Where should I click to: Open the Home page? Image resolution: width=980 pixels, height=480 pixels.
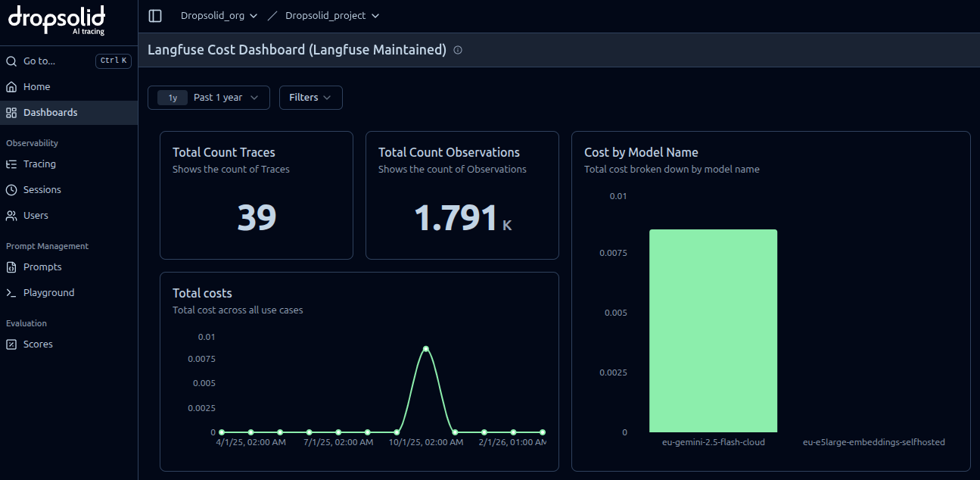pyautogui.click(x=69, y=87)
